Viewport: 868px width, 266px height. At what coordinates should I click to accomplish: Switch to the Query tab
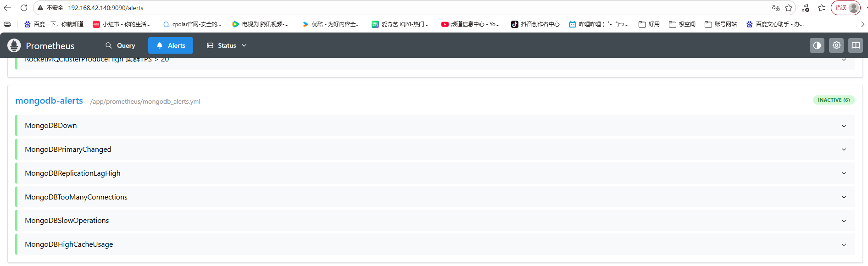pyautogui.click(x=120, y=45)
